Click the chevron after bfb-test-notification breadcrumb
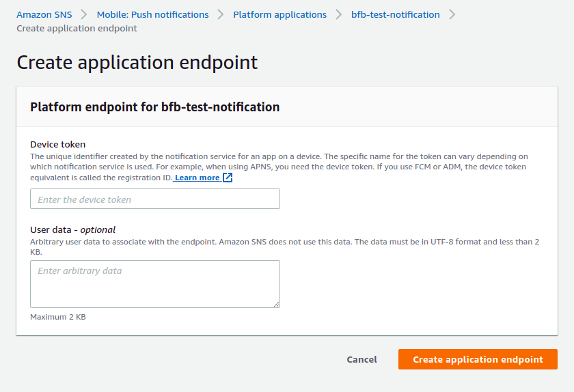The image size is (574, 392). point(452,14)
